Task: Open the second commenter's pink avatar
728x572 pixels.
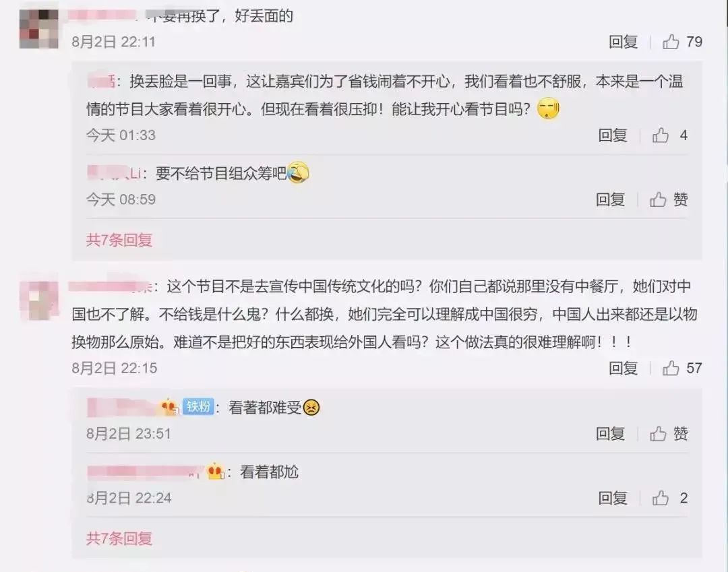Action: [39, 300]
